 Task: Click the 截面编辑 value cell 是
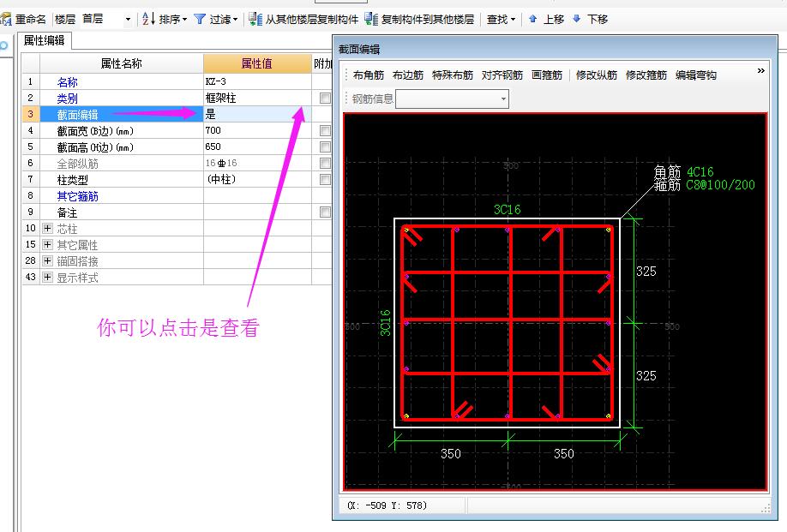[x=257, y=114]
